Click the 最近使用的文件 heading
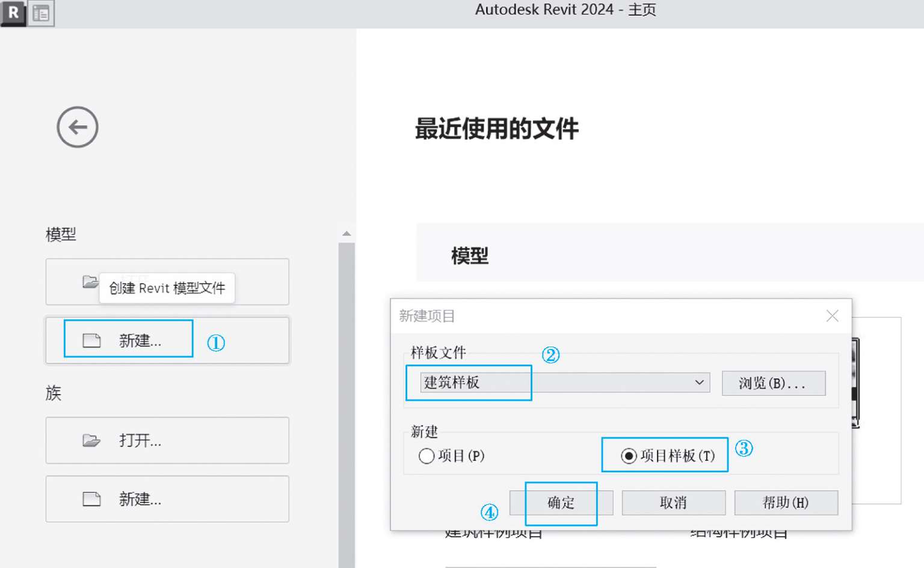This screenshot has width=924, height=568. (497, 129)
